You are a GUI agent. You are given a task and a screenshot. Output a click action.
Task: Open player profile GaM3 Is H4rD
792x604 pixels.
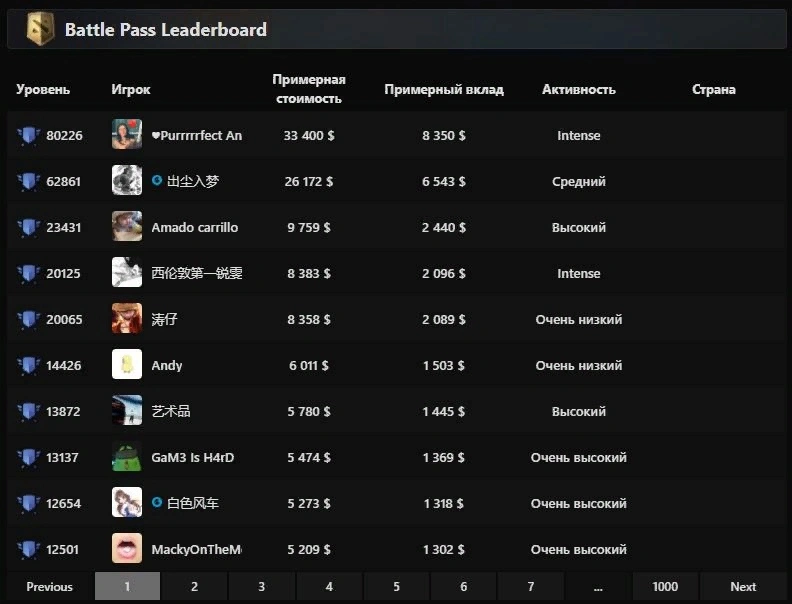192,458
